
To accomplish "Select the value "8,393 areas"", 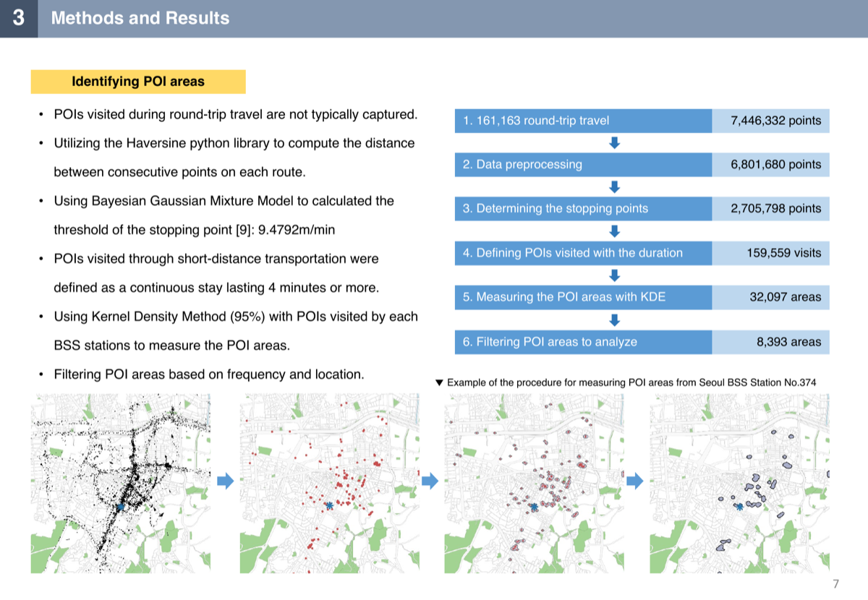I will [771, 342].
